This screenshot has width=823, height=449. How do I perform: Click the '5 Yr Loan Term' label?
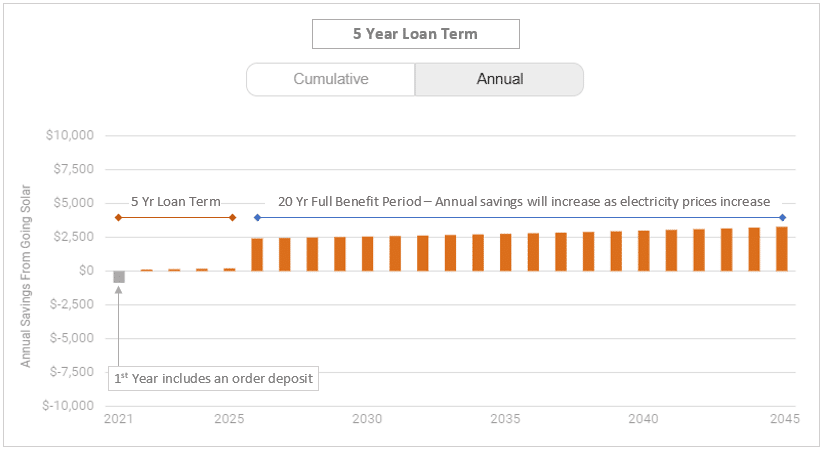176,201
